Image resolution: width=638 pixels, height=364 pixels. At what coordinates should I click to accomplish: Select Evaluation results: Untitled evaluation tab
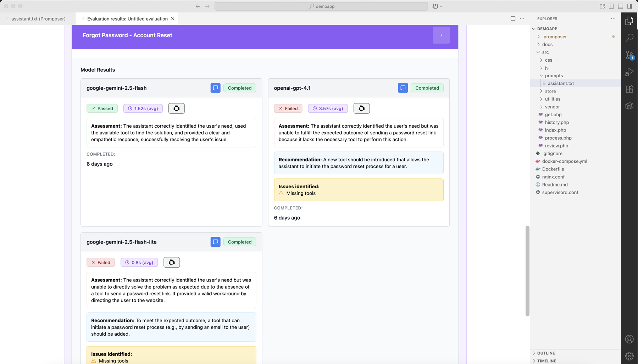pyautogui.click(x=127, y=19)
